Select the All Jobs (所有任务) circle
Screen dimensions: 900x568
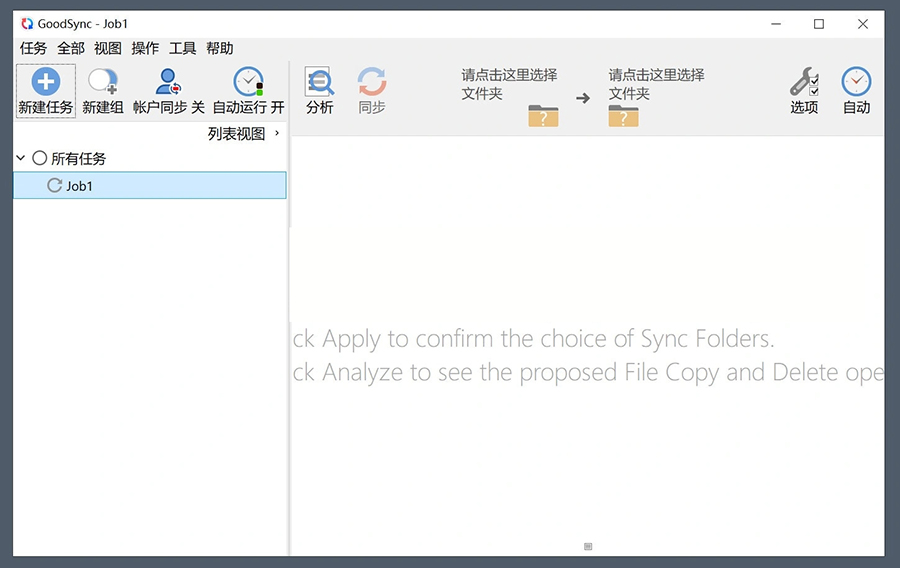(x=40, y=158)
